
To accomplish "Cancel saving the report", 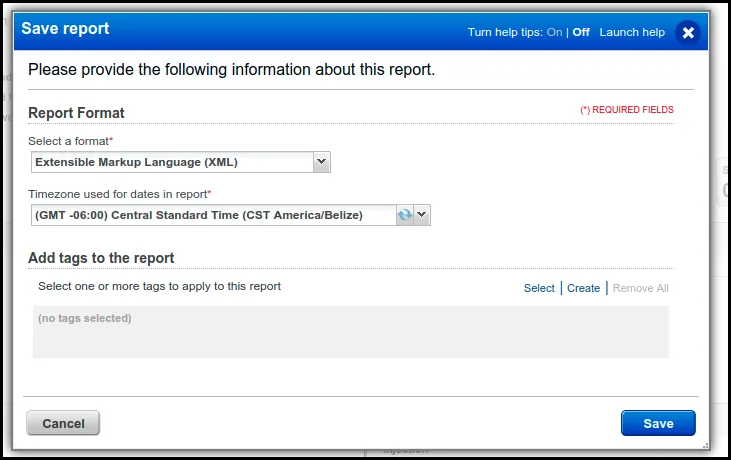I will point(63,423).
